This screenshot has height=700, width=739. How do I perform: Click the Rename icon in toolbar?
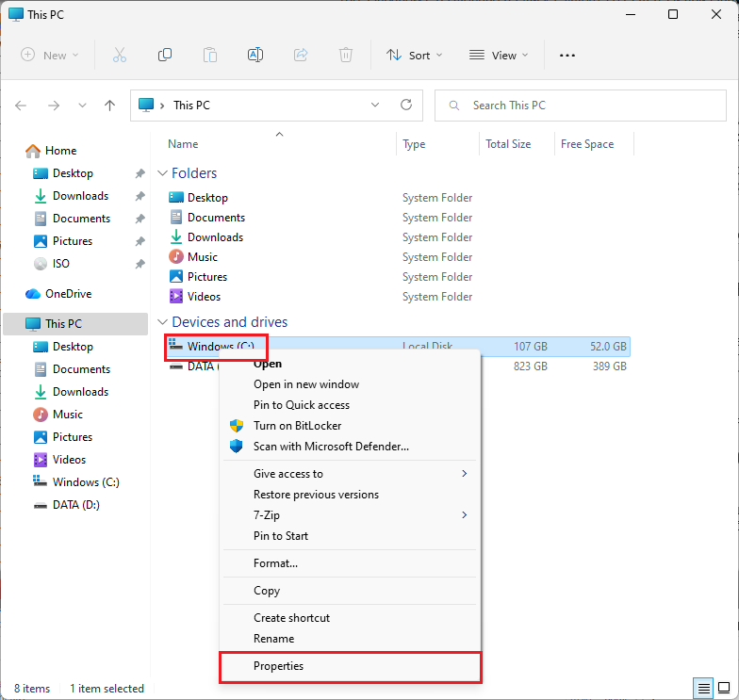(x=255, y=56)
